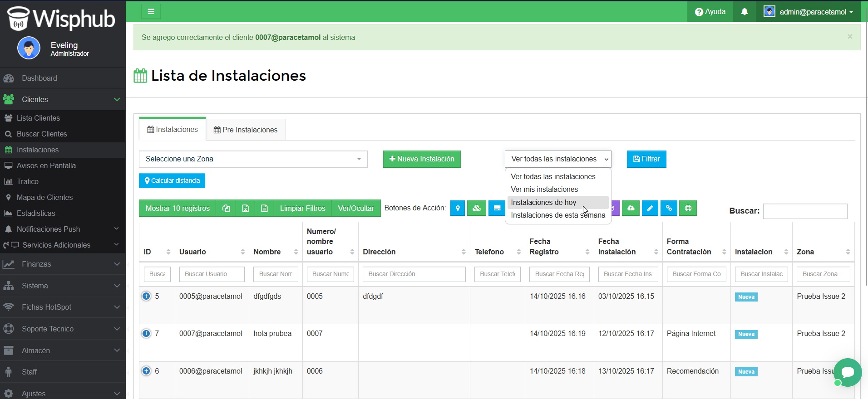Viewport: 868px width, 399px height.
Task: Click the map pin action button
Action: coord(458,208)
